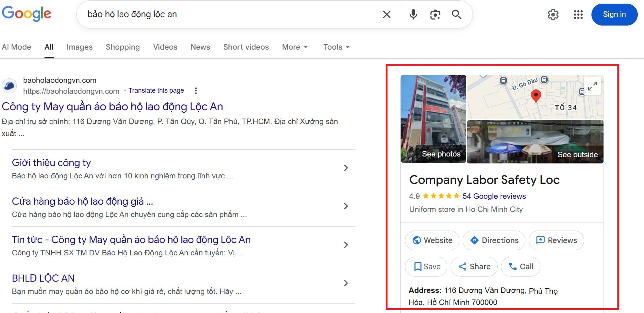
Task: Click Translate this page link
Action: point(156,90)
